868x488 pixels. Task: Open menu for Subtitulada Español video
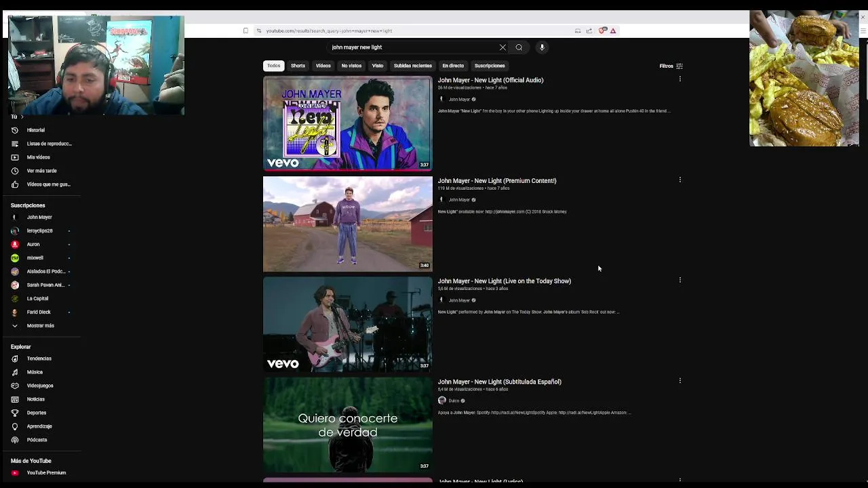tap(680, 381)
